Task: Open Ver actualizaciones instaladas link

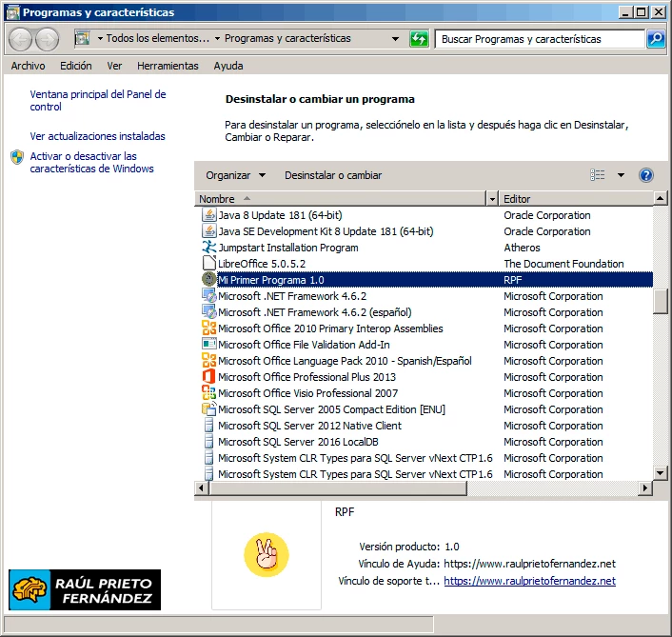Action: (97, 136)
